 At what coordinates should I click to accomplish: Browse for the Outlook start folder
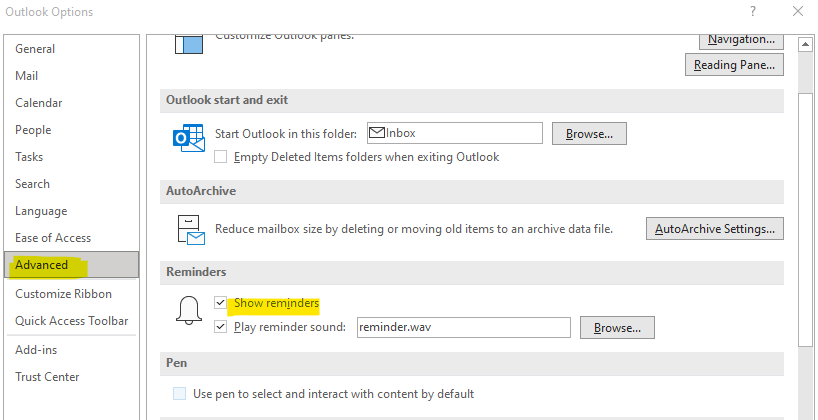click(589, 134)
